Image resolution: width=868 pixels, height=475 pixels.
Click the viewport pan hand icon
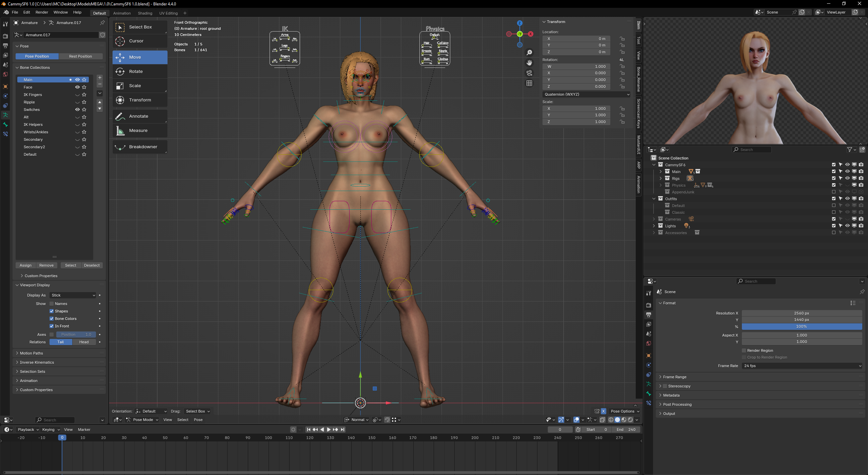tap(529, 63)
